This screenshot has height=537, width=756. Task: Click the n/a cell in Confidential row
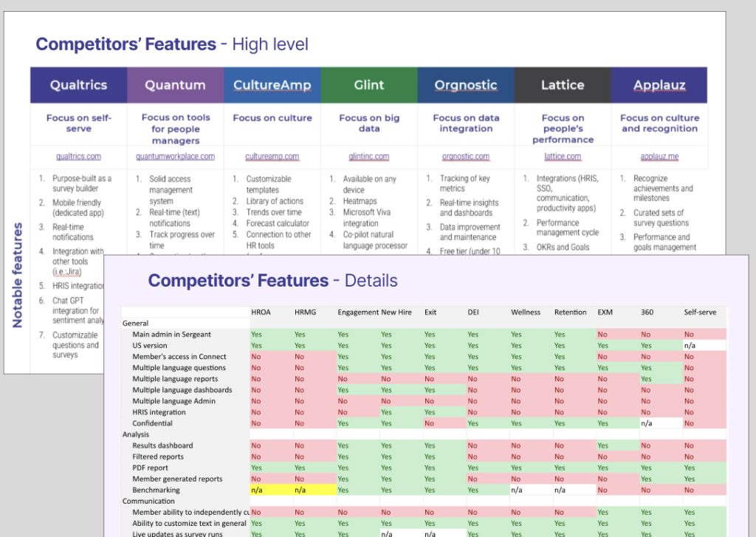tap(661, 423)
